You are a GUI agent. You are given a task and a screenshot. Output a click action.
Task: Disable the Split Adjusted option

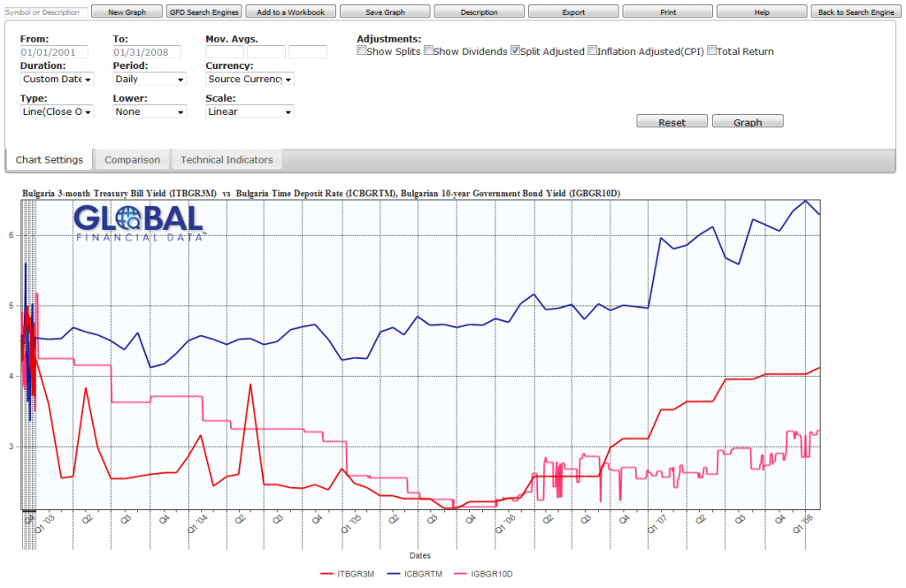pos(515,50)
